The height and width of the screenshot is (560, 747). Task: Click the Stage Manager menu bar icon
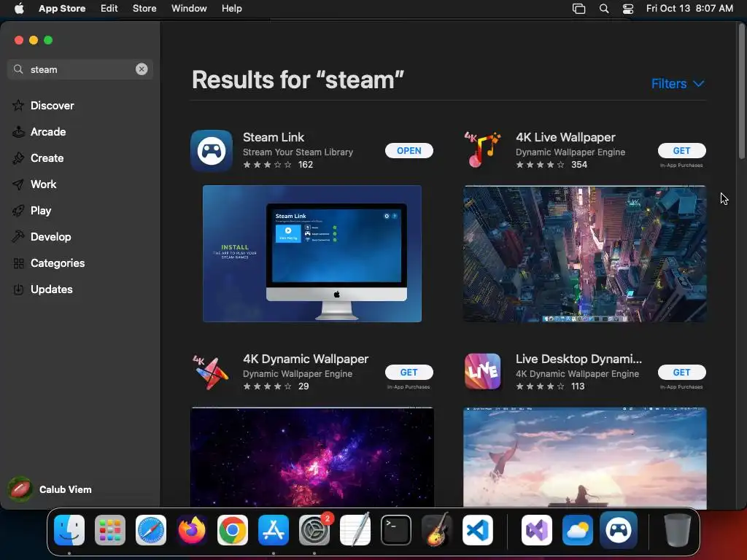[x=578, y=9]
